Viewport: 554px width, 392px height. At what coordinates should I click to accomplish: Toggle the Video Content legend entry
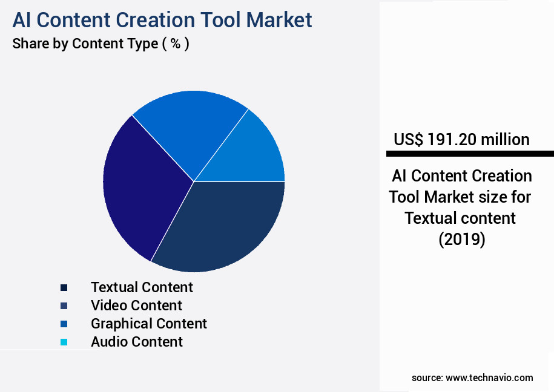click(137, 305)
